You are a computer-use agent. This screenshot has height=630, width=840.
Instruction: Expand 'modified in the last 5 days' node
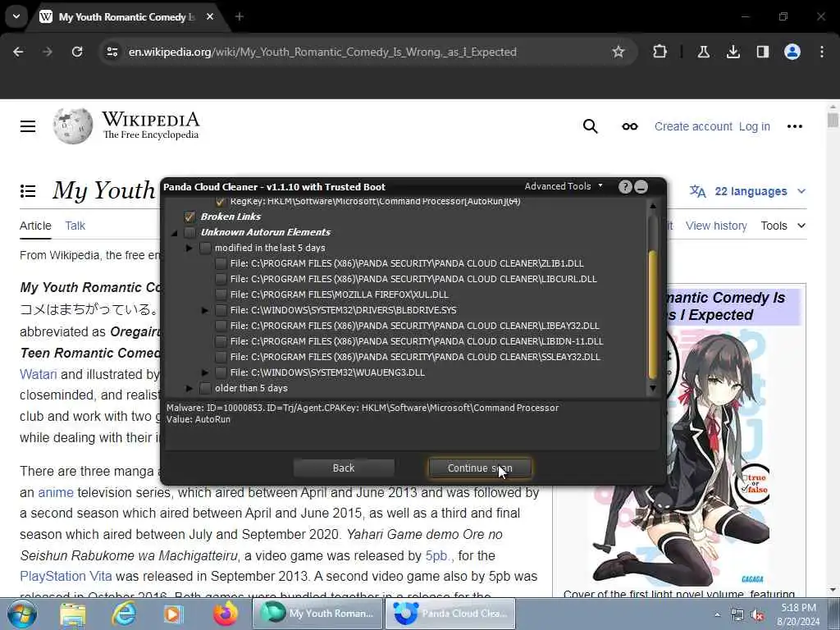189,248
